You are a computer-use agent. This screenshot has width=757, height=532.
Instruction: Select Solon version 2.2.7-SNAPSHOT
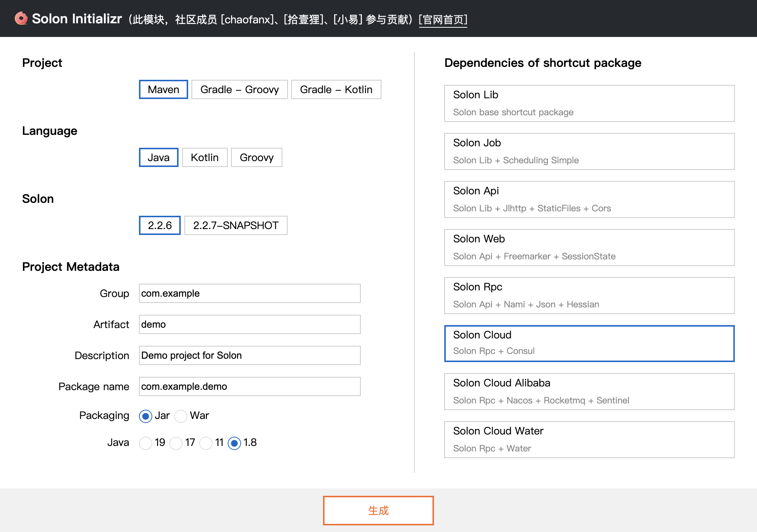[236, 225]
